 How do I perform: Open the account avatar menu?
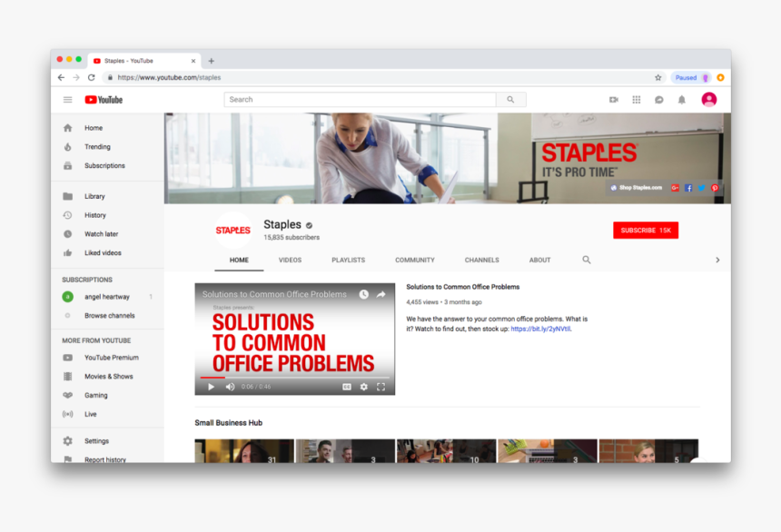pos(709,100)
